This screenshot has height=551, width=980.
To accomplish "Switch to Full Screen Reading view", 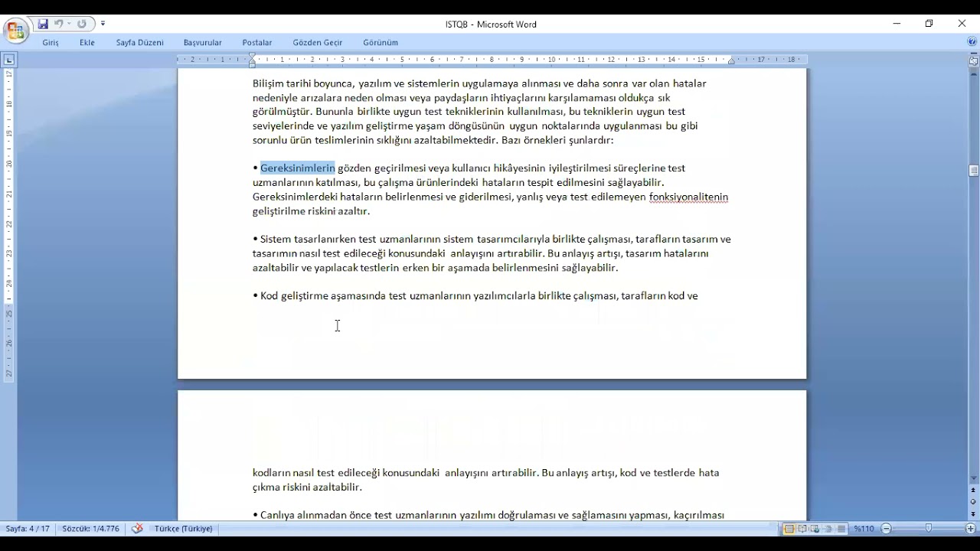I will pos(802,529).
